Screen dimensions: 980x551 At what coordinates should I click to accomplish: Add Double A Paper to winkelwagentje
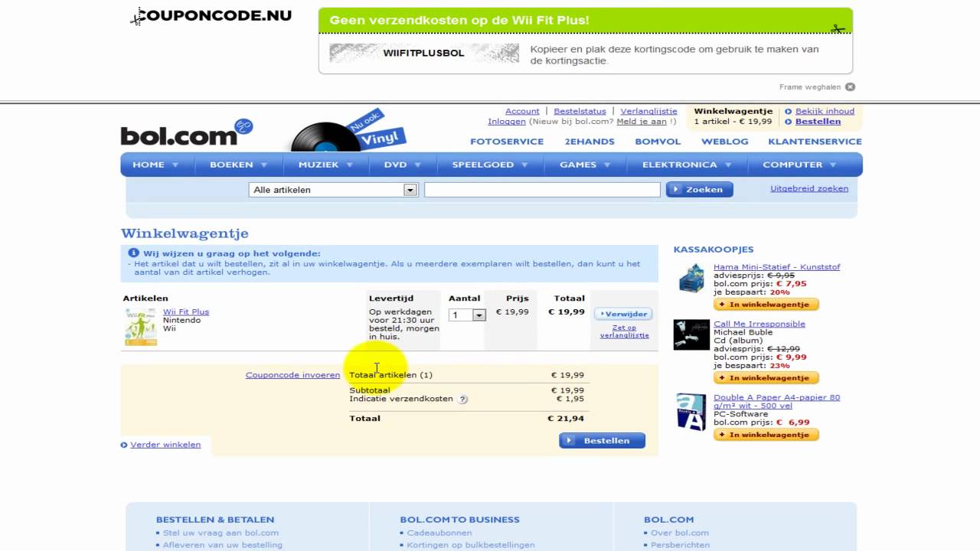tap(766, 435)
